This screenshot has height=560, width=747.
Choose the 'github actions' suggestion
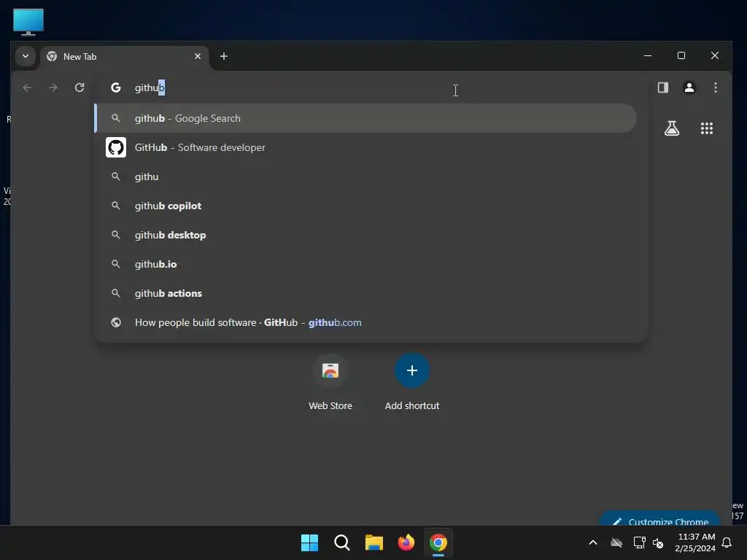click(365, 293)
